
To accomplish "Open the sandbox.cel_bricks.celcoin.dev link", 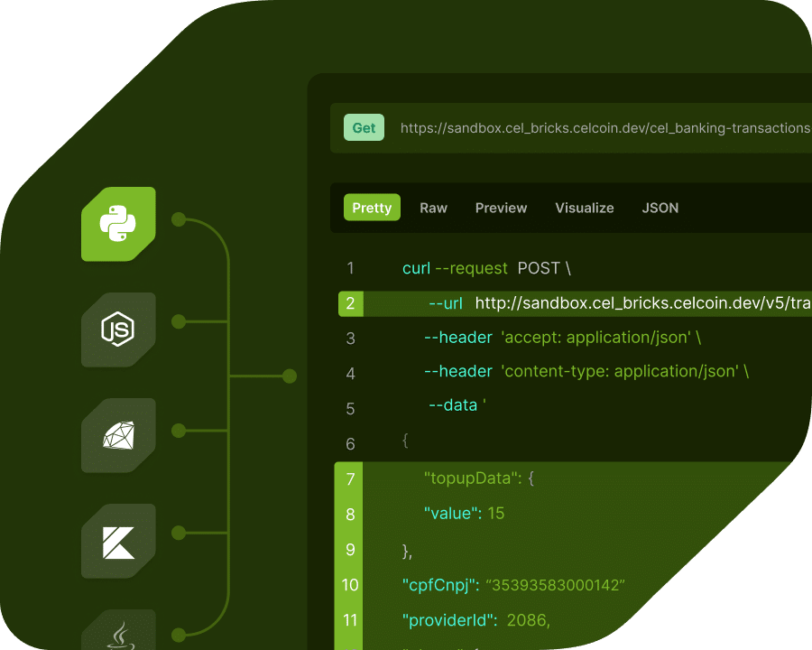I will pyautogui.click(x=600, y=127).
